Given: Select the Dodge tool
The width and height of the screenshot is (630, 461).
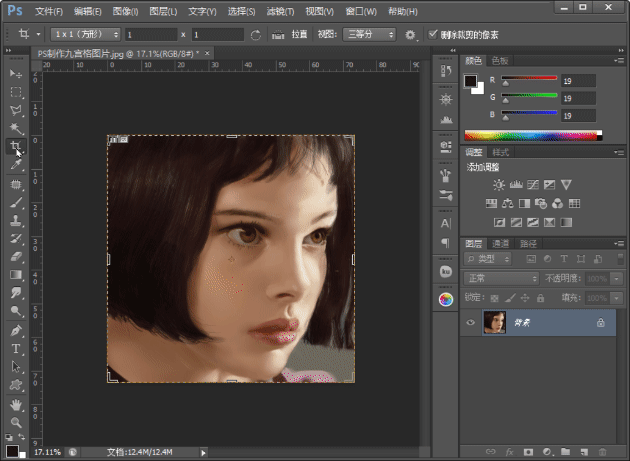Looking at the screenshot, I should click(16, 311).
